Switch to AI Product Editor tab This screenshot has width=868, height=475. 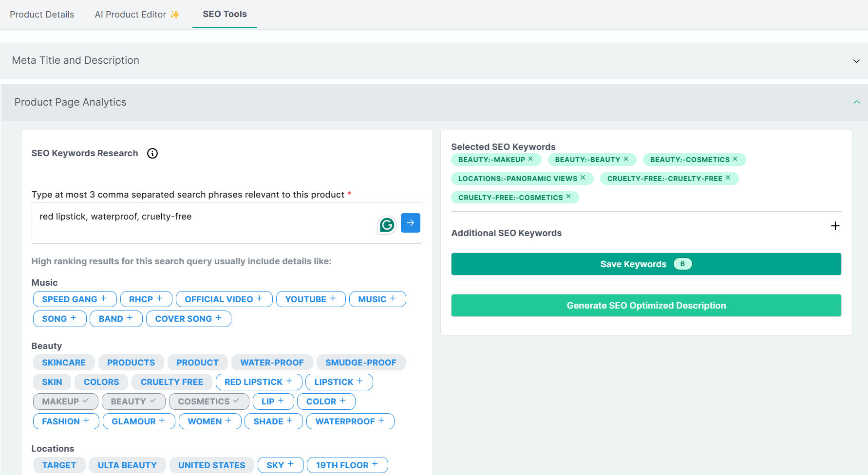137,15
